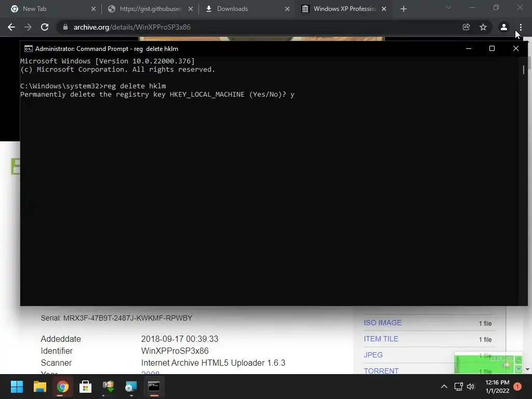This screenshot has height=399, width=532.
Task: Click the installer download taskbar icon
Action: click(x=108, y=387)
